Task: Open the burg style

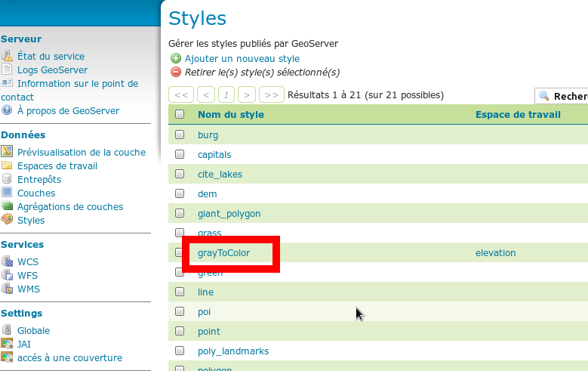Action: (x=208, y=135)
